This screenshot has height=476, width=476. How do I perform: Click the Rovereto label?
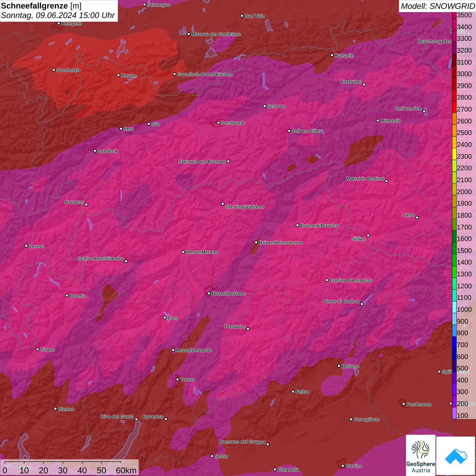click(x=153, y=417)
